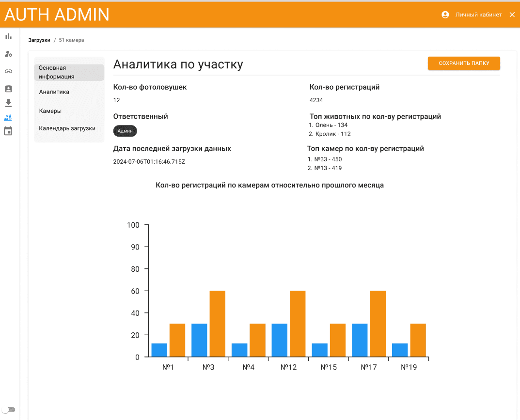Open the Календарь загрузки section

(x=67, y=128)
